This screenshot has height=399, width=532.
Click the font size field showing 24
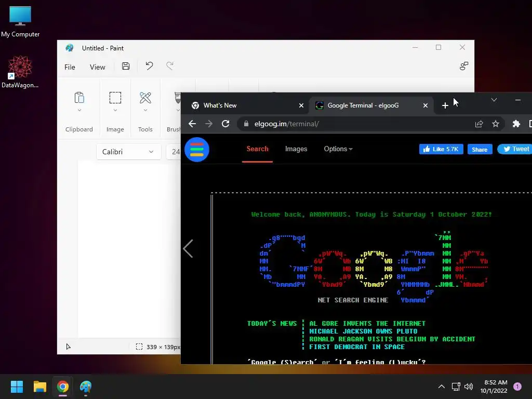tap(174, 152)
